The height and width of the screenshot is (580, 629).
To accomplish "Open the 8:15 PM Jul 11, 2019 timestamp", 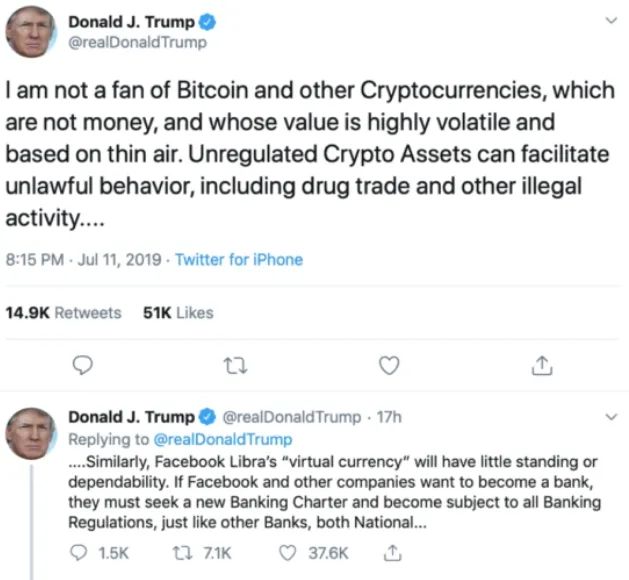I will [x=82, y=259].
